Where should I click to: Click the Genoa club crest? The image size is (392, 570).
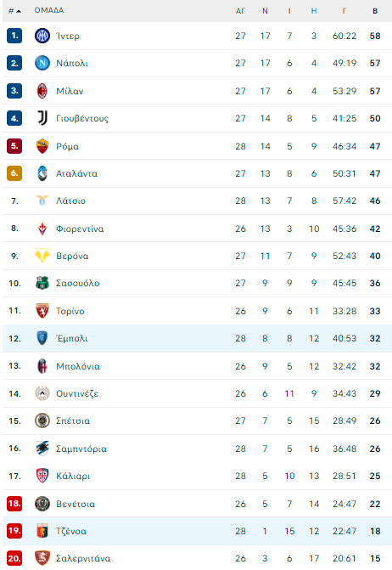tap(42, 531)
